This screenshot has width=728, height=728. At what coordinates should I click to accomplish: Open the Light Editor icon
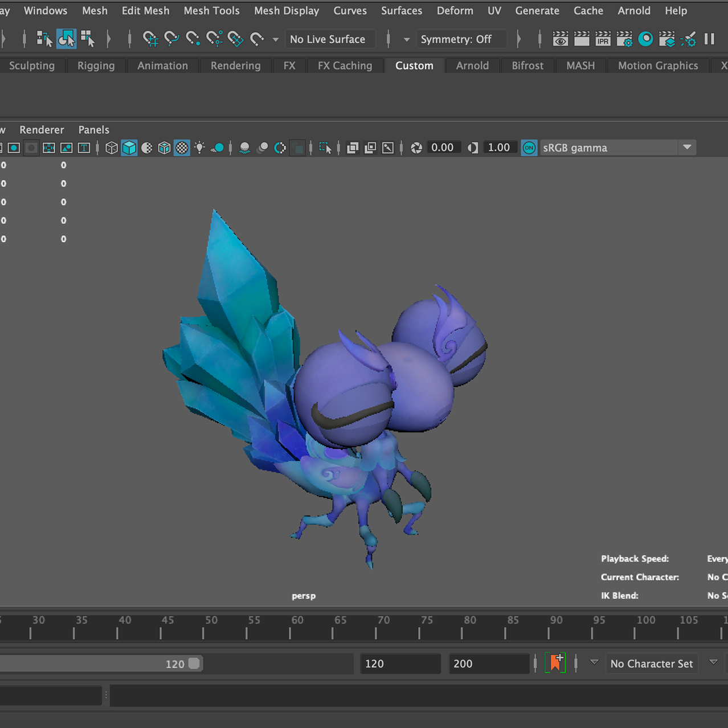[x=689, y=39]
